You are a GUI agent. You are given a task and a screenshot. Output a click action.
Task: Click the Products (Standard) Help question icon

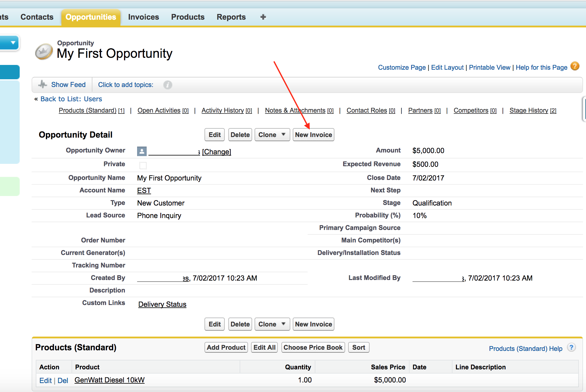point(571,348)
